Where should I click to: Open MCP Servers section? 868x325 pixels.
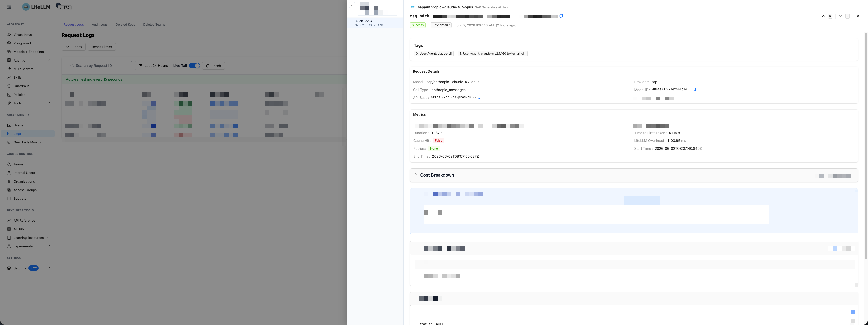click(23, 69)
